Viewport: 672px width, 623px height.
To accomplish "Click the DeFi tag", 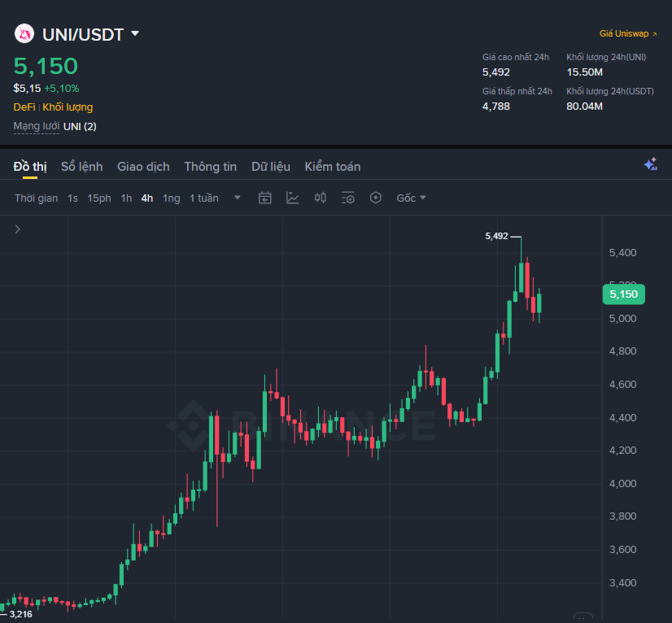I will pyautogui.click(x=24, y=107).
